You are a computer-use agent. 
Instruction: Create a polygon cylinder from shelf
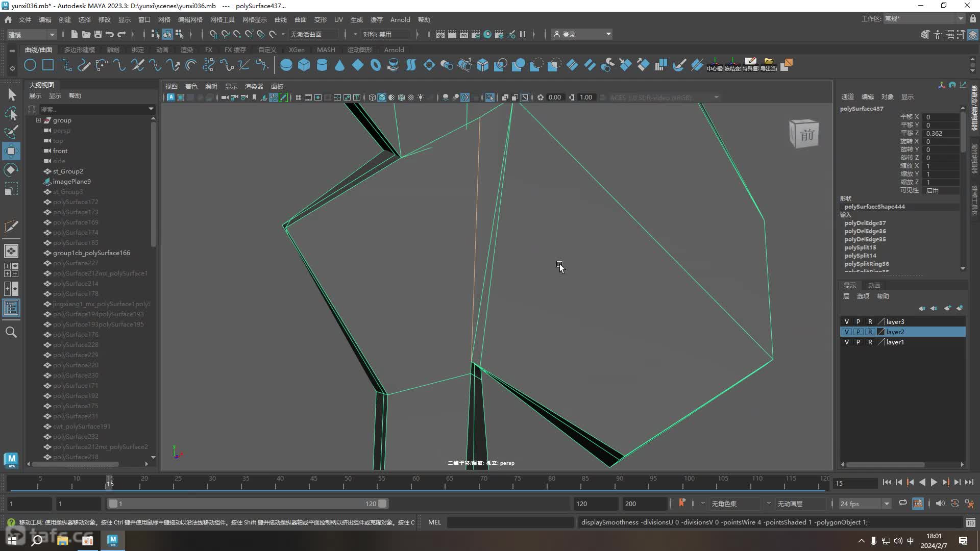(322, 65)
